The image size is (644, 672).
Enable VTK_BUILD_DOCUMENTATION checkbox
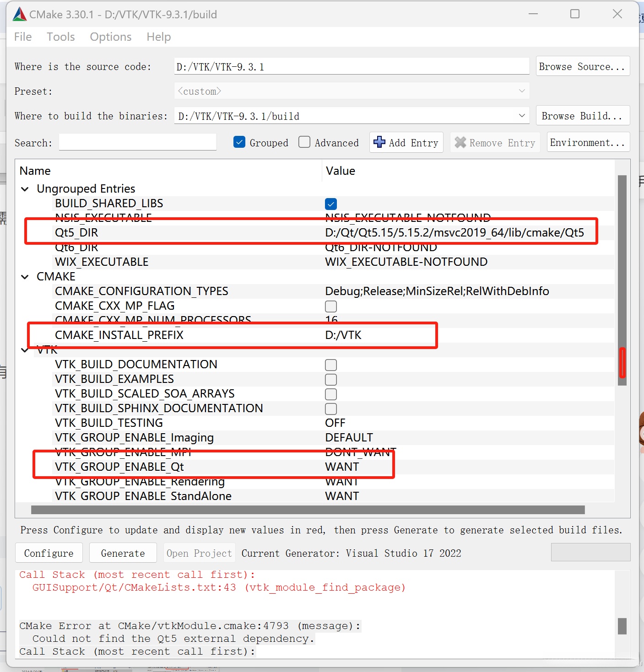331,365
